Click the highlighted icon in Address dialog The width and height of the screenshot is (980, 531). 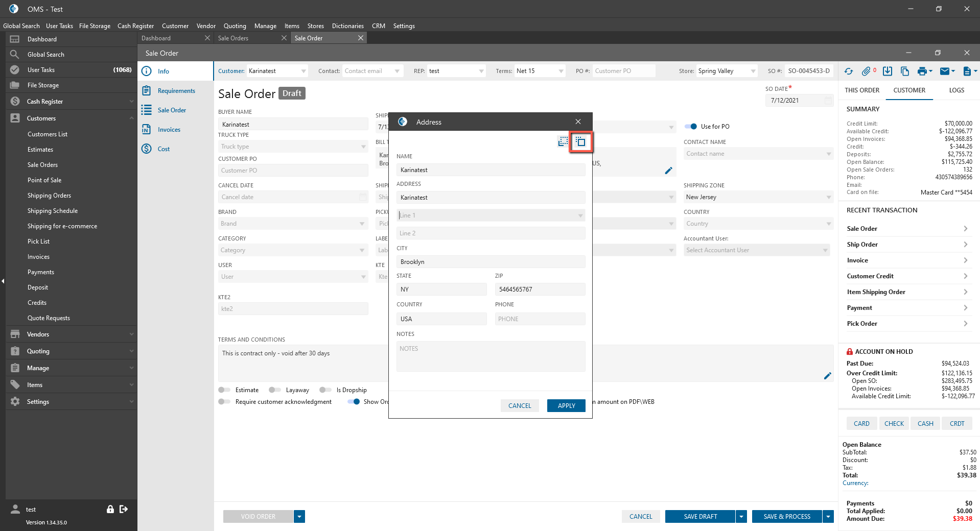point(581,142)
